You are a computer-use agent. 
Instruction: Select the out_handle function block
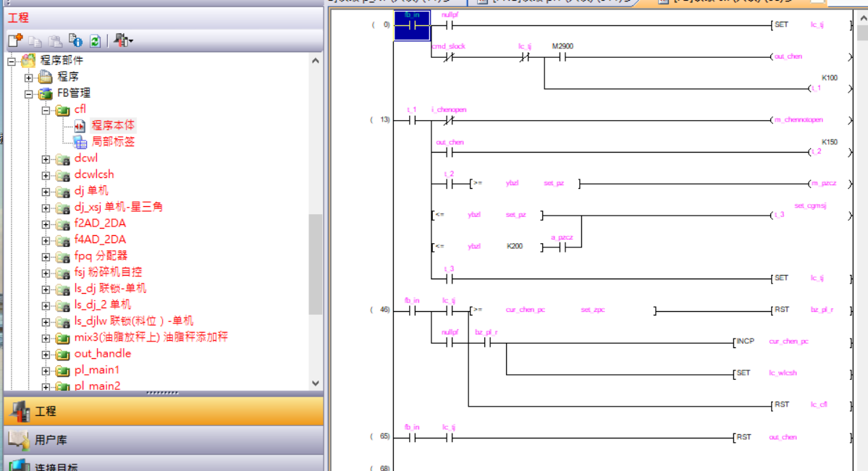point(102,354)
